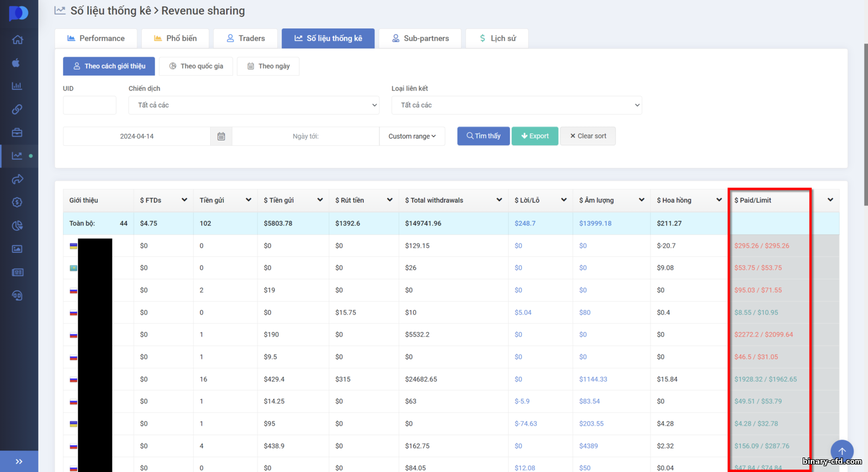Click the UID input field
Image resolution: width=868 pixels, height=472 pixels.
coord(90,105)
